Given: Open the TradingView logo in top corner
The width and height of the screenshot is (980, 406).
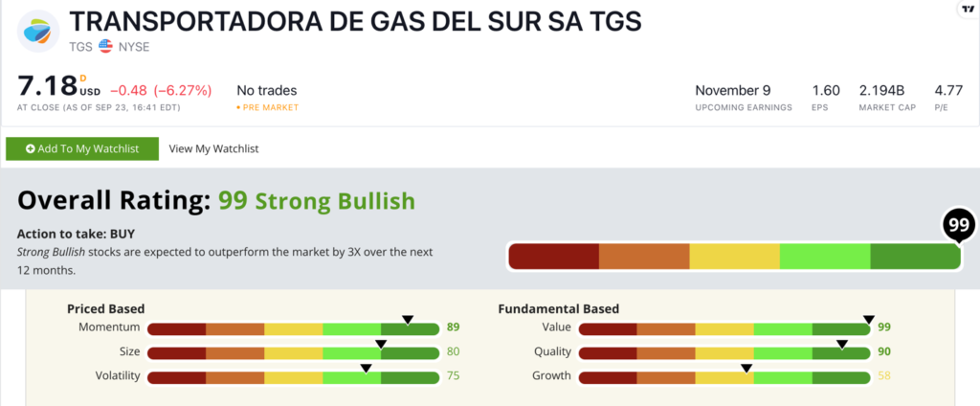Looking at the screenshot, I should click(968, 8).
